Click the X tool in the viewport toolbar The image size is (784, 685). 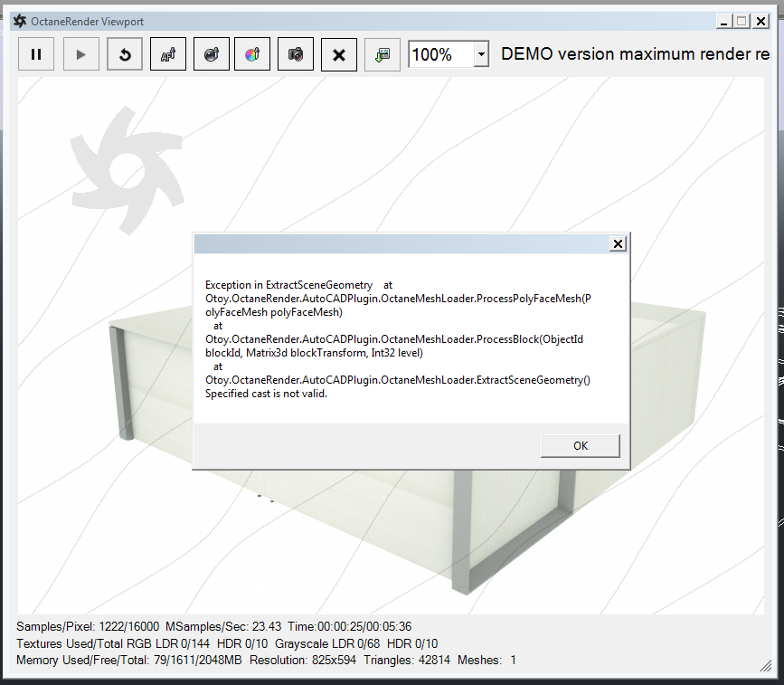[339, 54]
